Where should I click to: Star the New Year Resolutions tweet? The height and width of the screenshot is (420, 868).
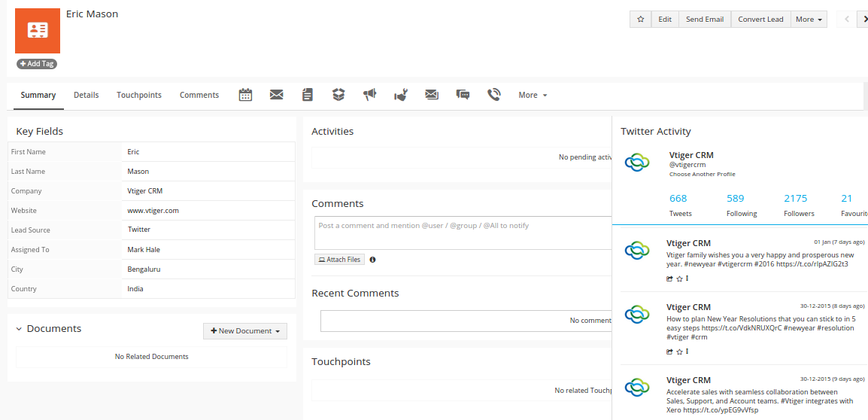click(x=679, y=352)
